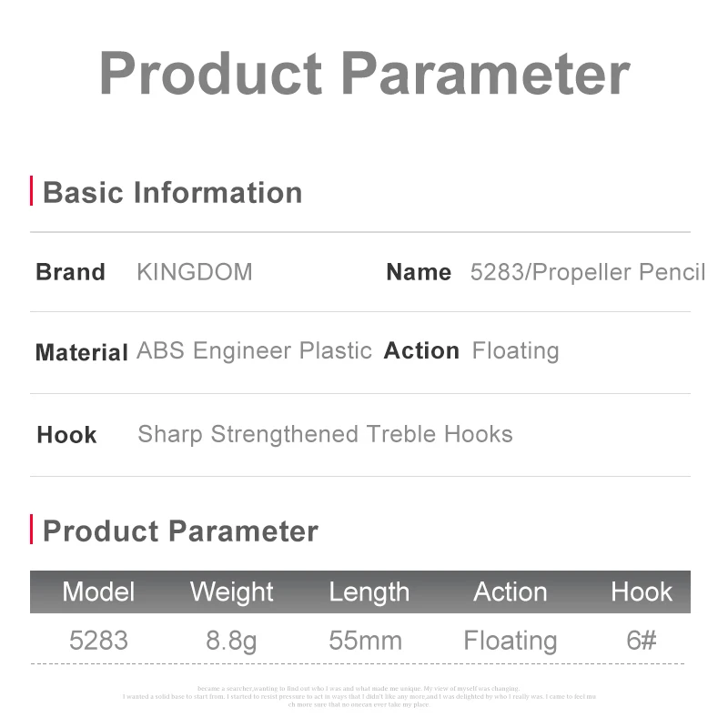Click the 'Weight' column header
This screenshot has height=728, width=728.
click(x=232, y=593)
